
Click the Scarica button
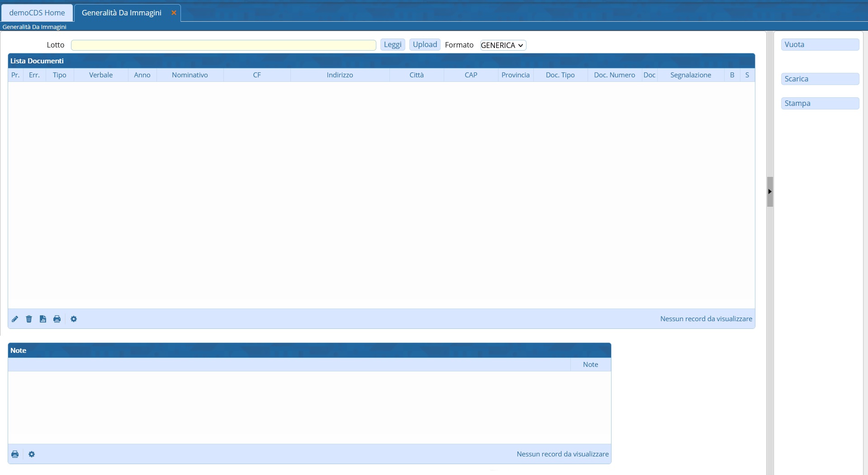[x=820, y=79]
